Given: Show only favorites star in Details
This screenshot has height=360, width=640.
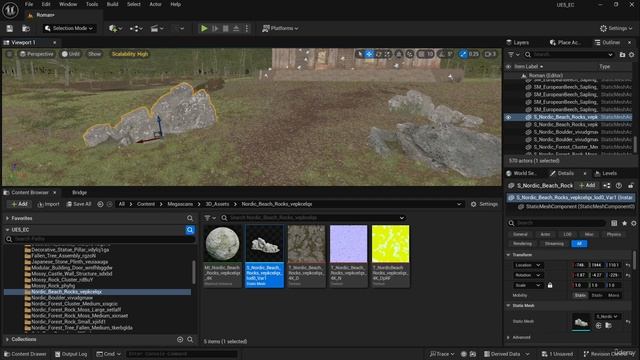Looking at the screenshot, I should click(x=624, y=223).
